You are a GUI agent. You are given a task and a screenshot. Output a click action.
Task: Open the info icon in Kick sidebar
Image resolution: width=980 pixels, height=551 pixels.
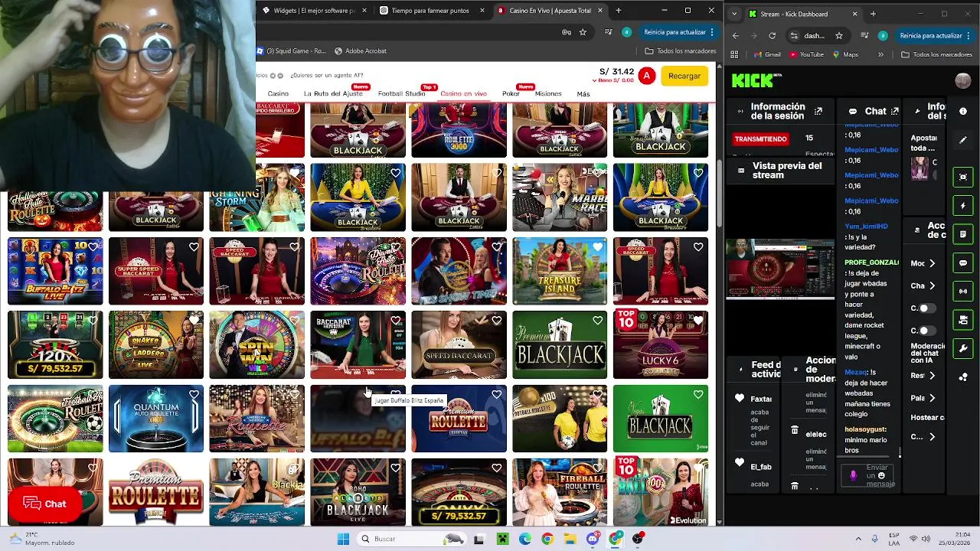coord(963,111)
